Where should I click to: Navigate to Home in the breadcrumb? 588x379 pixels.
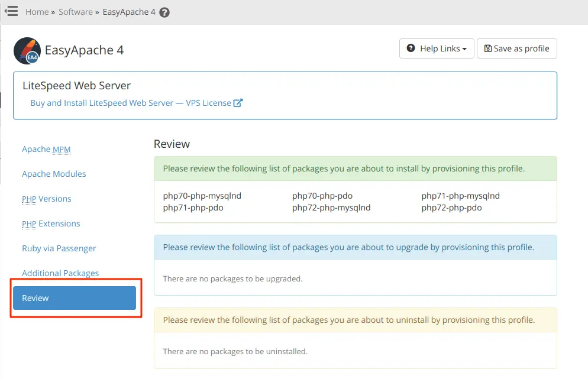click(37, 11)
